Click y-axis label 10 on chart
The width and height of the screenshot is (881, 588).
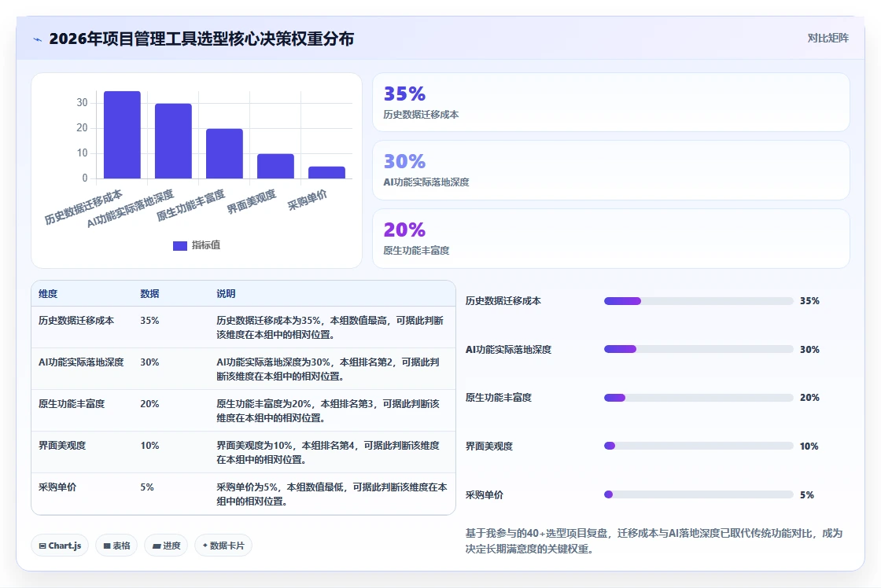82,153
